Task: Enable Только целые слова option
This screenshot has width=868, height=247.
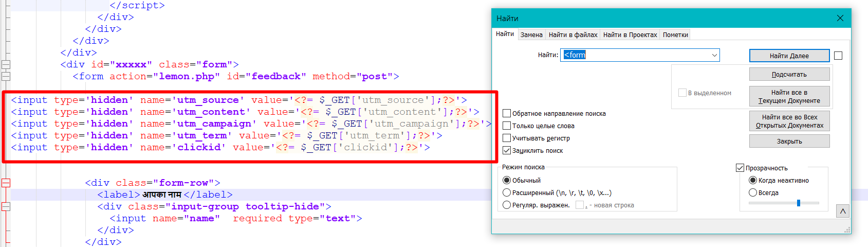Action: pyautogui.click(x=507, y=126)
